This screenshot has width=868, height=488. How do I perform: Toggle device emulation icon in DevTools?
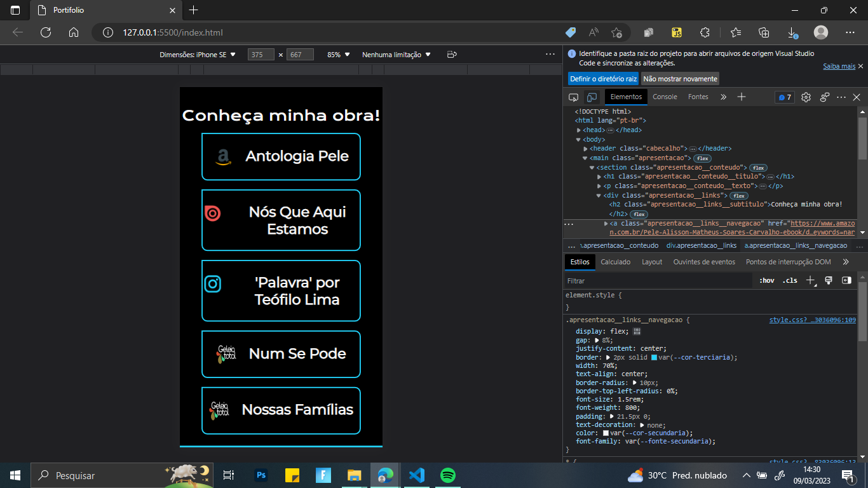pyautogui.click(x=592, y=97)
